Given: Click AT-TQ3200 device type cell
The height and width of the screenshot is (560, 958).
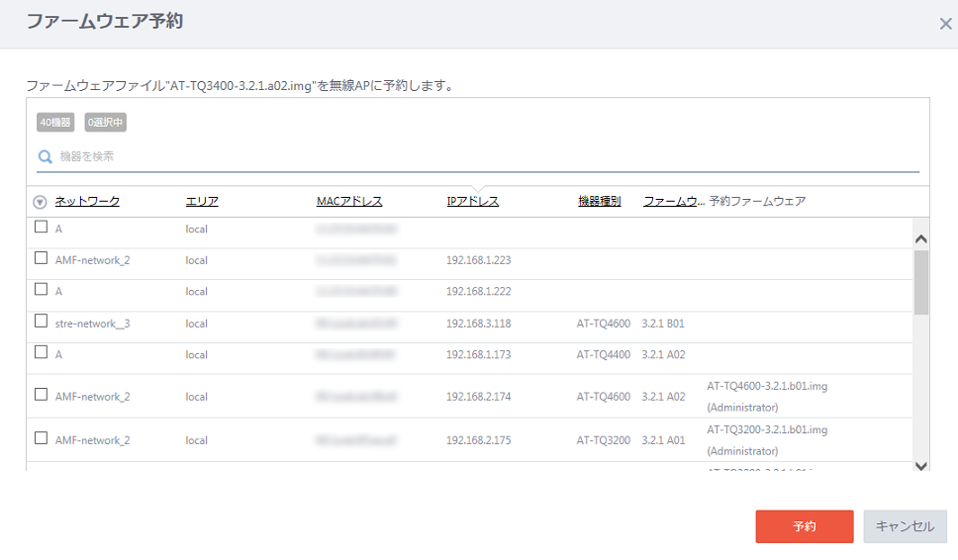Looking at the screenshot, I should point(603,440).
